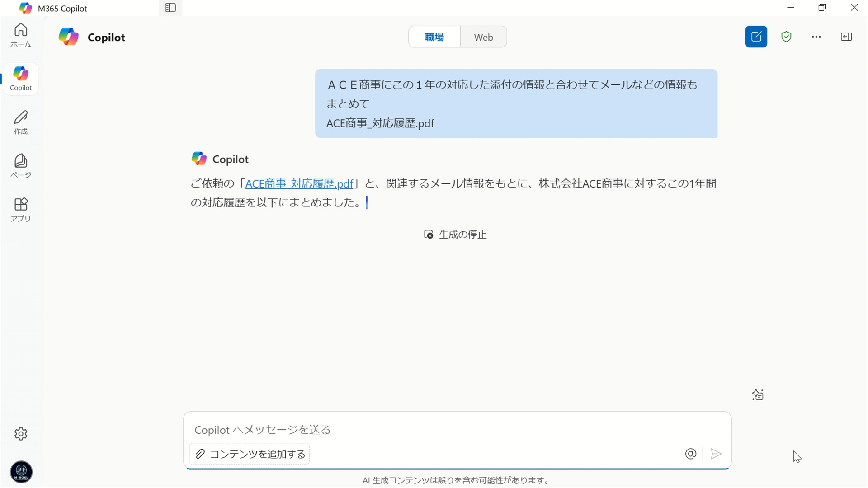The image size is (868, 488).
Task: Open the prompt gallery sparkle icon
Action: (758, 395)
